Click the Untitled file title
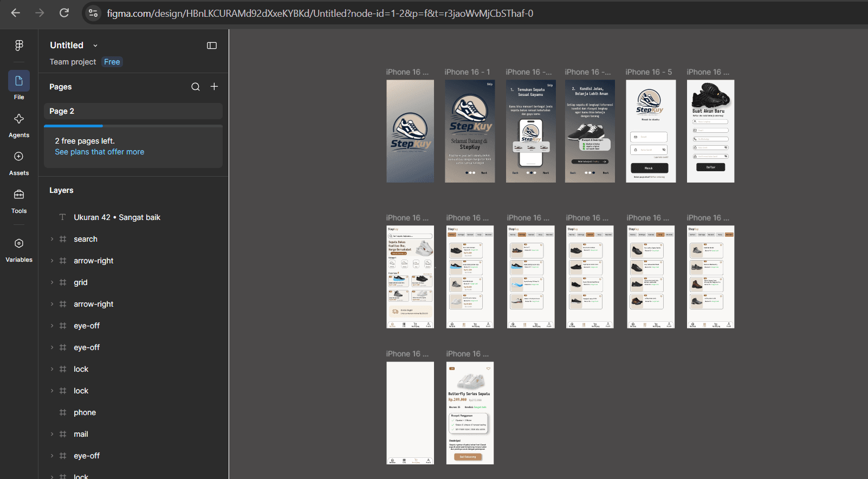 pyautogui.click(x=67, y=46)
